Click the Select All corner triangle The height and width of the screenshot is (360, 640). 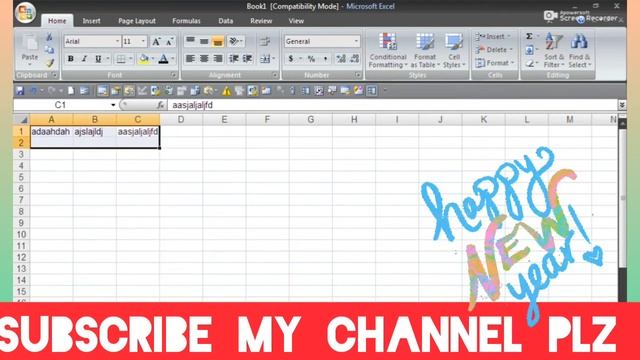pos(22,120)
